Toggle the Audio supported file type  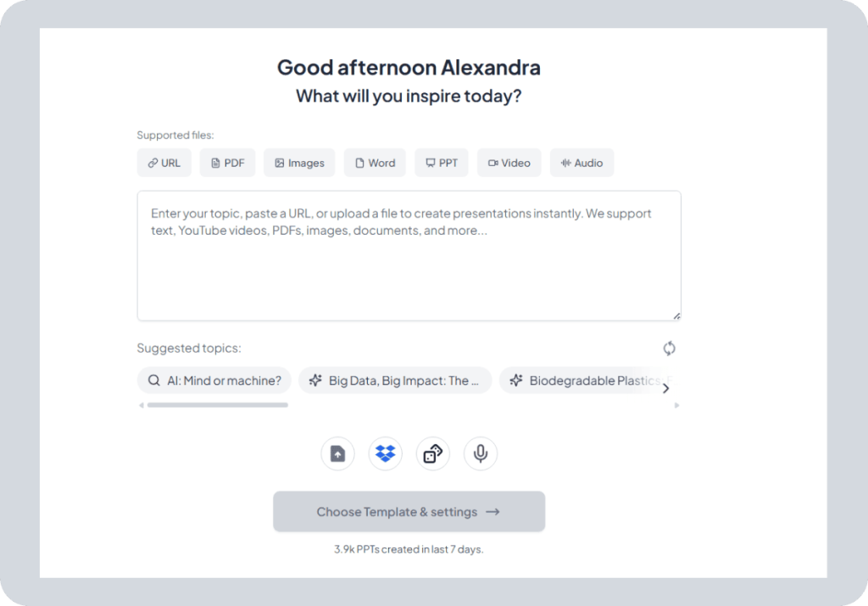581,163
